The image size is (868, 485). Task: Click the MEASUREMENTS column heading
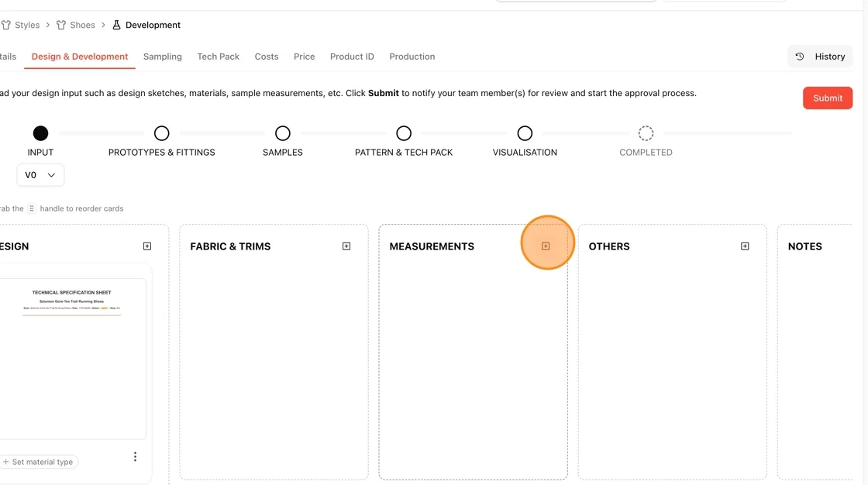(432, 246)
